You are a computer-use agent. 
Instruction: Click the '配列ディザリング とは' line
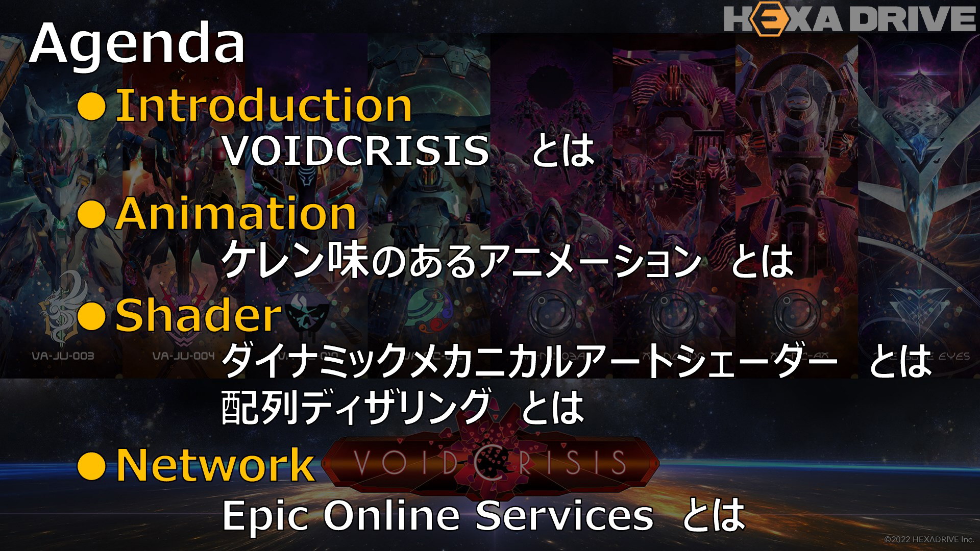point(403,407)
